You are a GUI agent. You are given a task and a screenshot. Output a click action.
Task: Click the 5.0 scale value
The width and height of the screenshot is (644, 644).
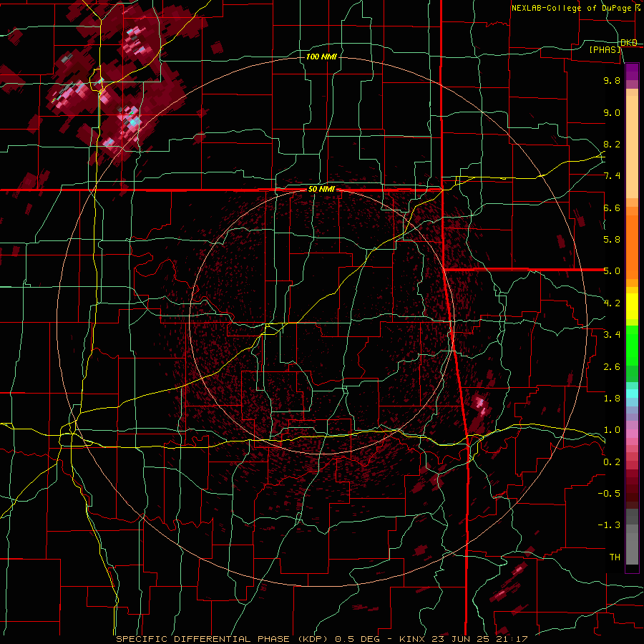tap(612, 271)
